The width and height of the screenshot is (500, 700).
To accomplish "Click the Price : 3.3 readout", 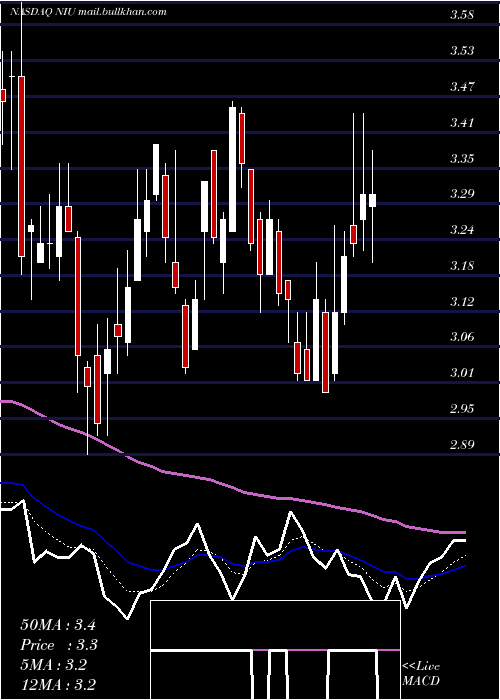I will [59, 645].
